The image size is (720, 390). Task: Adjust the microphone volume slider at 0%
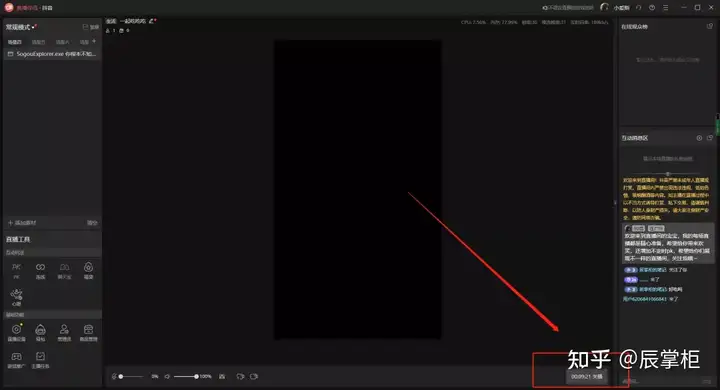pos(131,377)
